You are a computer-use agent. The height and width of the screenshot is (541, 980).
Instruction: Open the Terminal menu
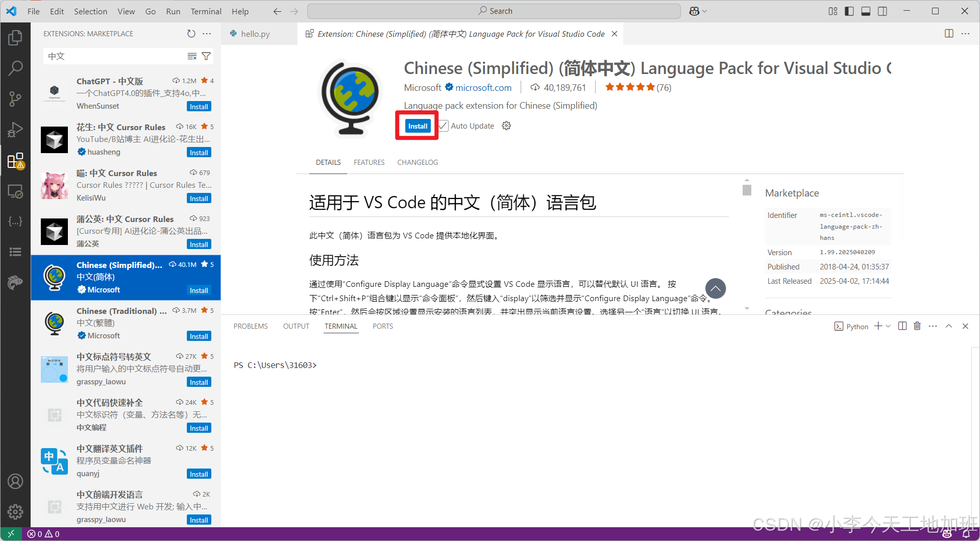coord(206,11)
